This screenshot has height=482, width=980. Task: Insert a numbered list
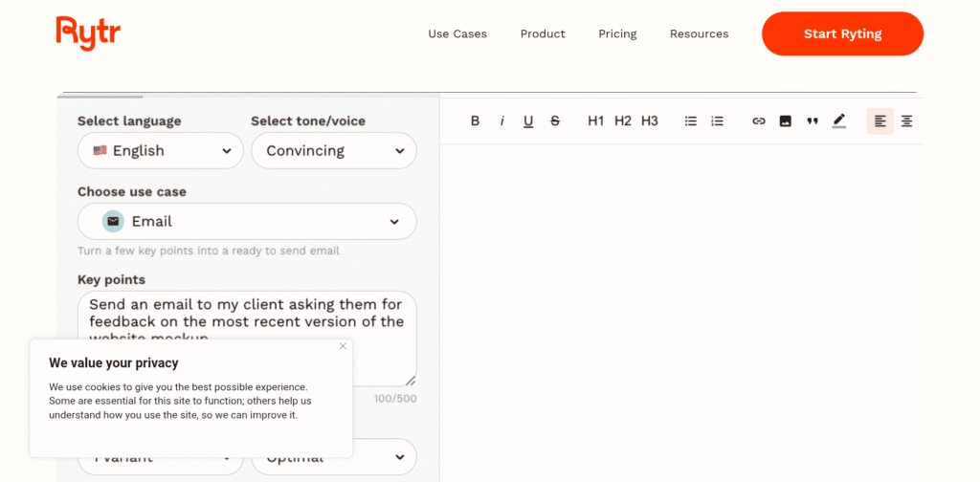coord(718,121)
